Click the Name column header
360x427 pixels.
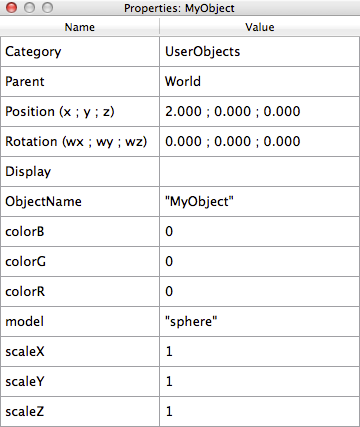(x=80, y=27)
